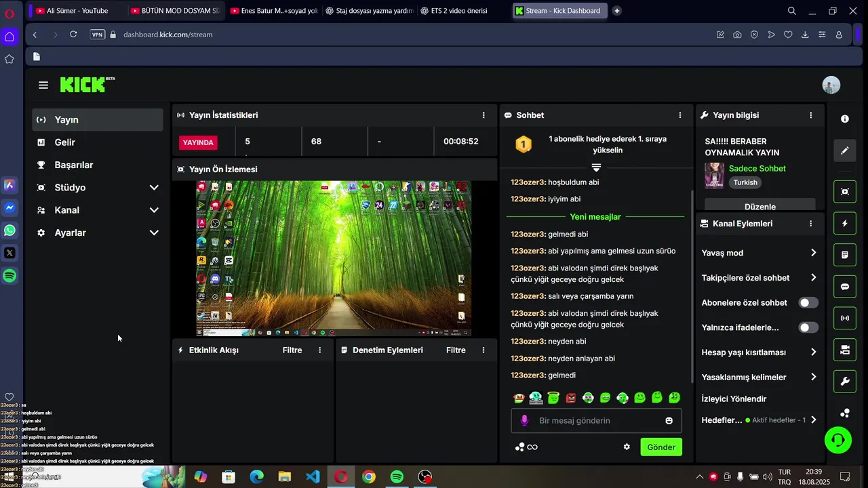Screen dimensions: 868x488
Task: Click the lightning bolt icon in the right rail
Action: pos(845,223)
